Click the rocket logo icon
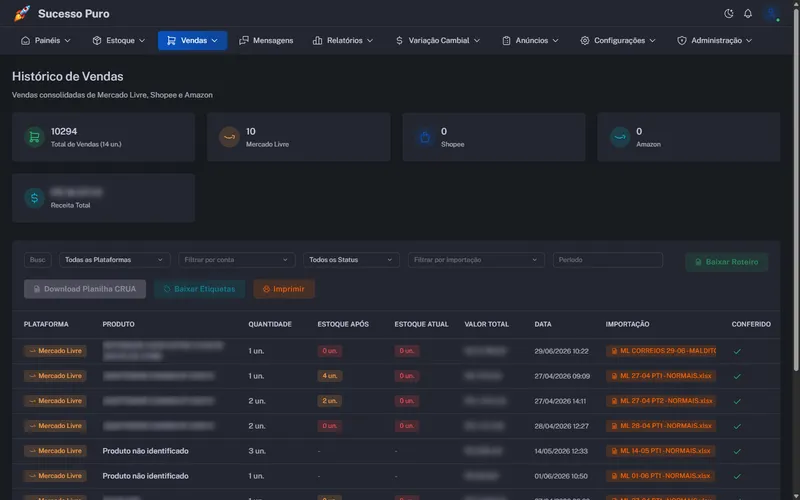The height and width of the screenshot is (500, 800). pyautogui.click(x=22, y=13)
